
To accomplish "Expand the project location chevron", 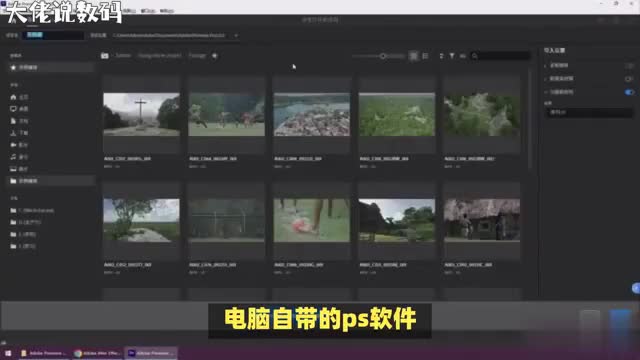I will 236,36.
